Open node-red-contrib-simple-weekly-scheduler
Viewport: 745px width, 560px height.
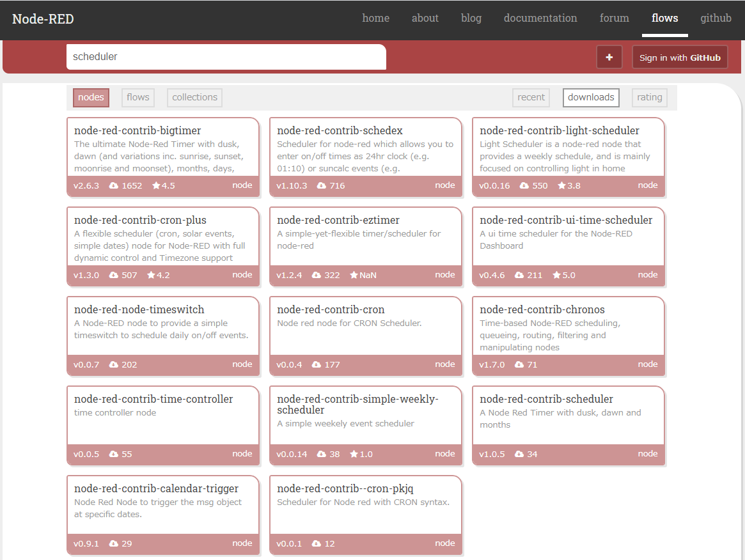pyautogui.click(x=357, y=404)
